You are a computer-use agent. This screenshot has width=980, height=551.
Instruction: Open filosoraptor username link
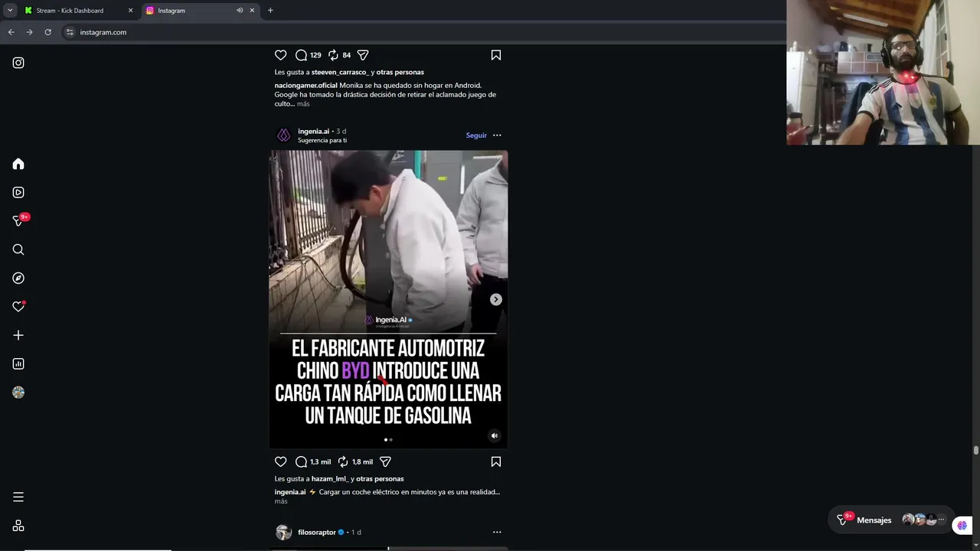click(317, 532)
